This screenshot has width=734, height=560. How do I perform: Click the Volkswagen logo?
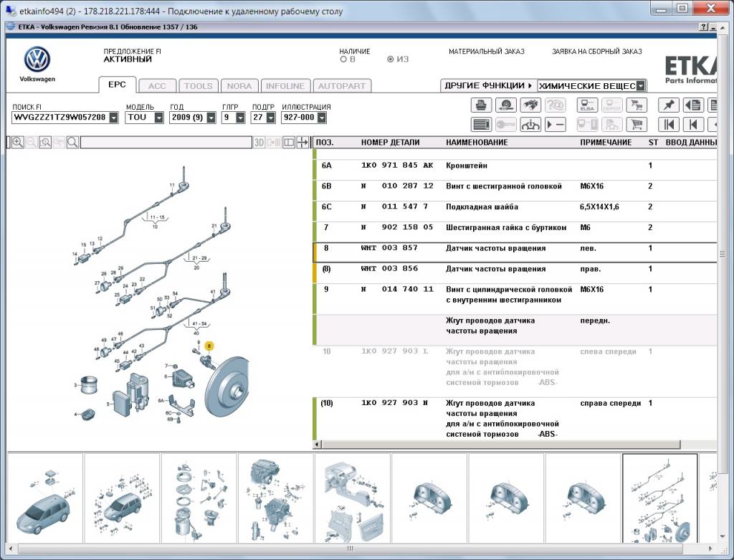(x=37, y=60)
